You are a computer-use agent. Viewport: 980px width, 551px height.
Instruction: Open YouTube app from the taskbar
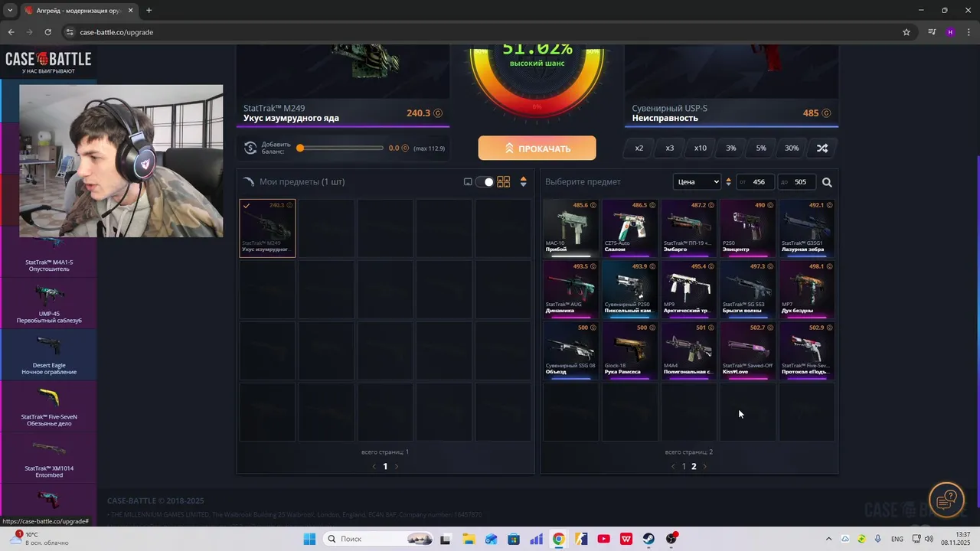click(x=603, y=539)
